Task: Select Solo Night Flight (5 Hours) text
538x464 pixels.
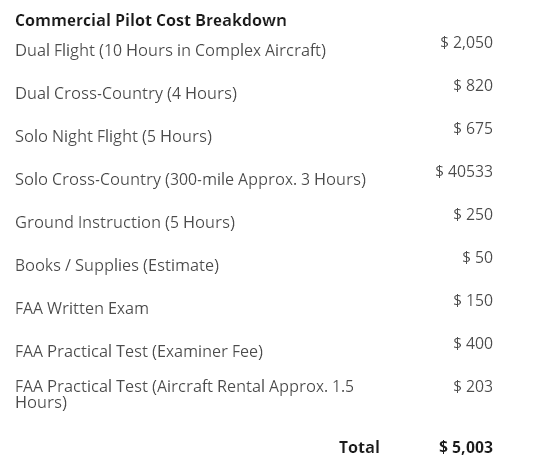Action: (114, 136)
